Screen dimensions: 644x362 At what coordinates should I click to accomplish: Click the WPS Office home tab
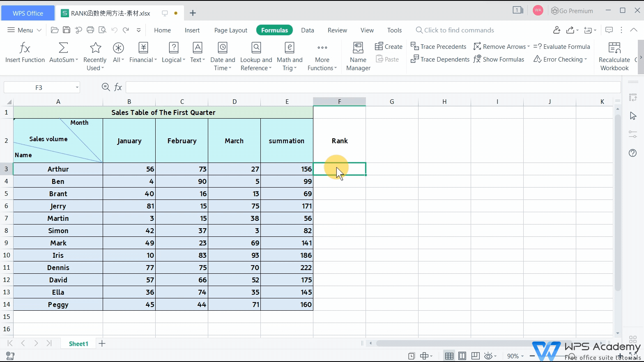pos(28,13)
